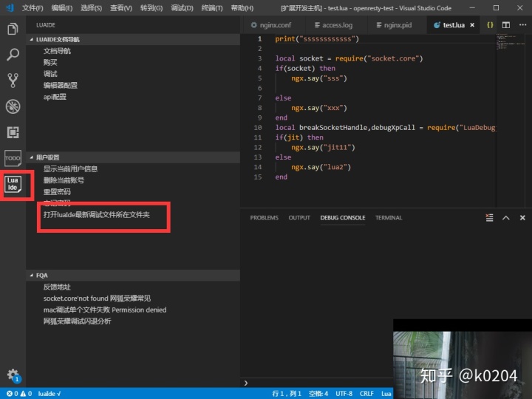Open the Extensions view icon
532x399 pixels.
click(13, 132)
